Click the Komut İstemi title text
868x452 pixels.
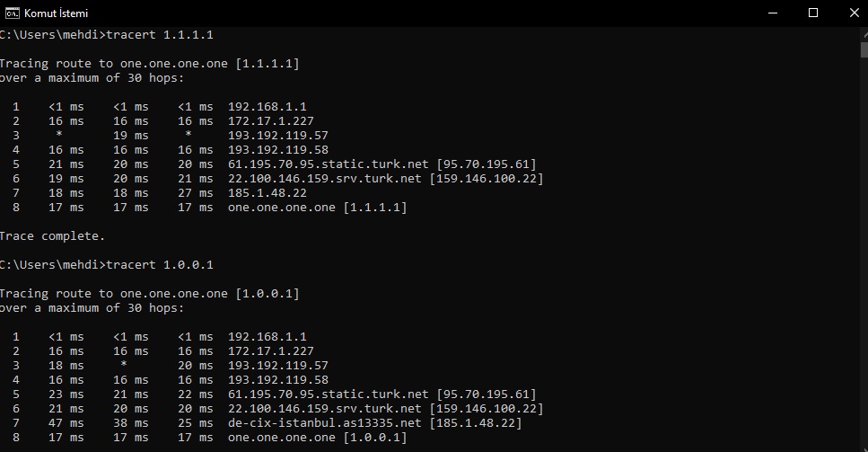[56, 13]
